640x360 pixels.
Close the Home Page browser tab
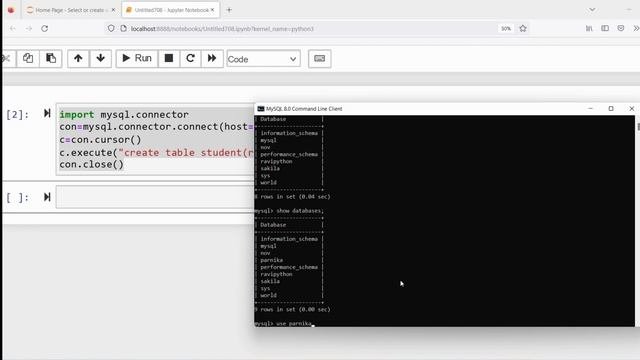[113, 10]
